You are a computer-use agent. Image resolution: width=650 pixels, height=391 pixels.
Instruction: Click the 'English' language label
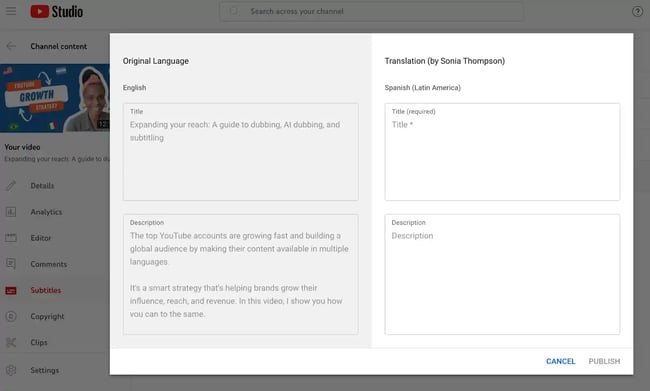(134, 87)
